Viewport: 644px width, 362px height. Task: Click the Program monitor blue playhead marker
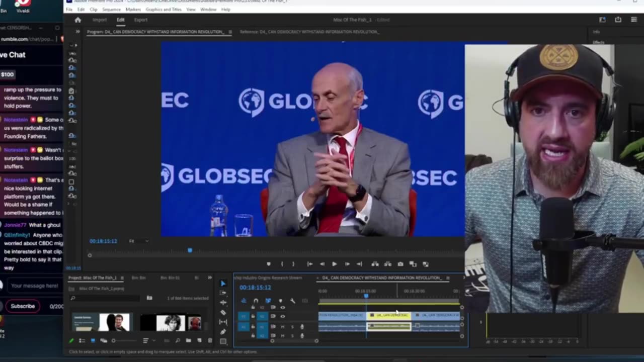(190, 250)
